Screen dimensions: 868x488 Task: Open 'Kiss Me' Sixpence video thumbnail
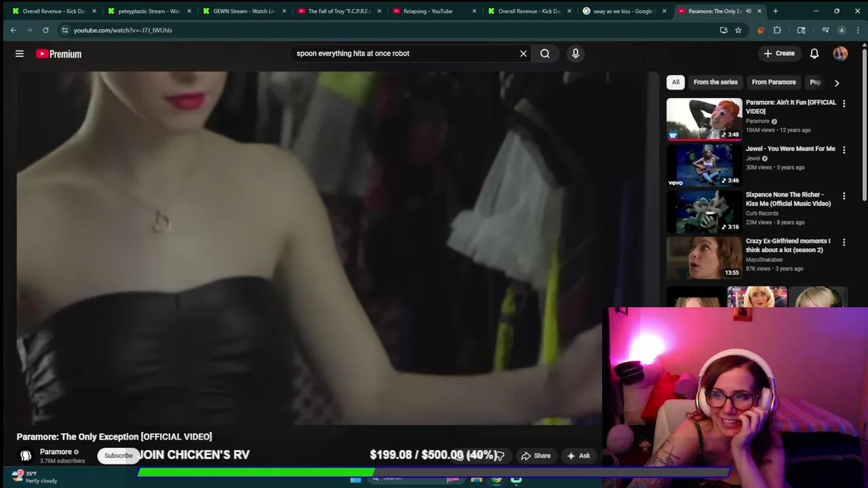click(704, 211)
